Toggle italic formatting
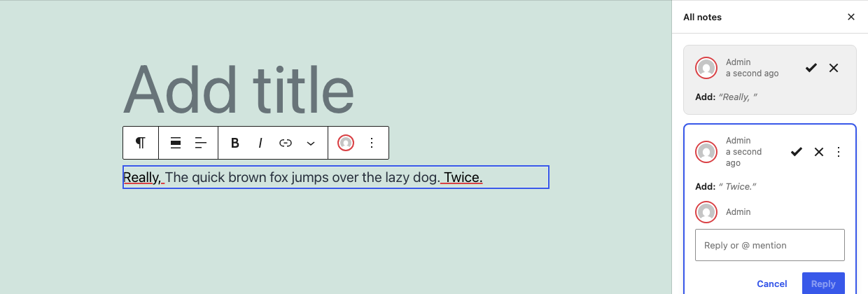 260,143
